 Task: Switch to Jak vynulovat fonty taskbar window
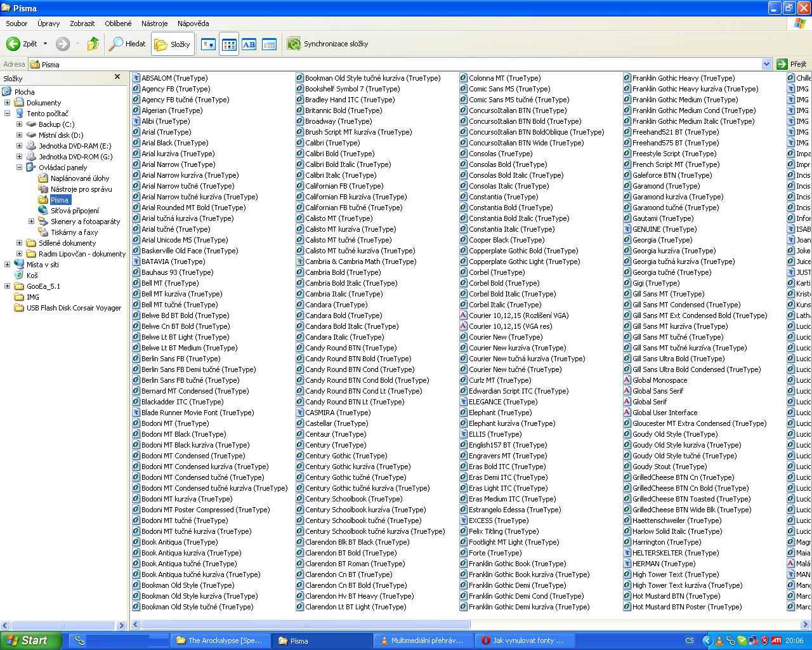(525, 640)
